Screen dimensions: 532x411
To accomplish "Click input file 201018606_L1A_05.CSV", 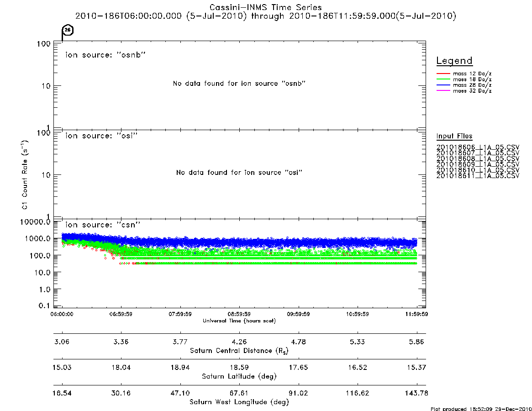I will click(x=478, y=148).
